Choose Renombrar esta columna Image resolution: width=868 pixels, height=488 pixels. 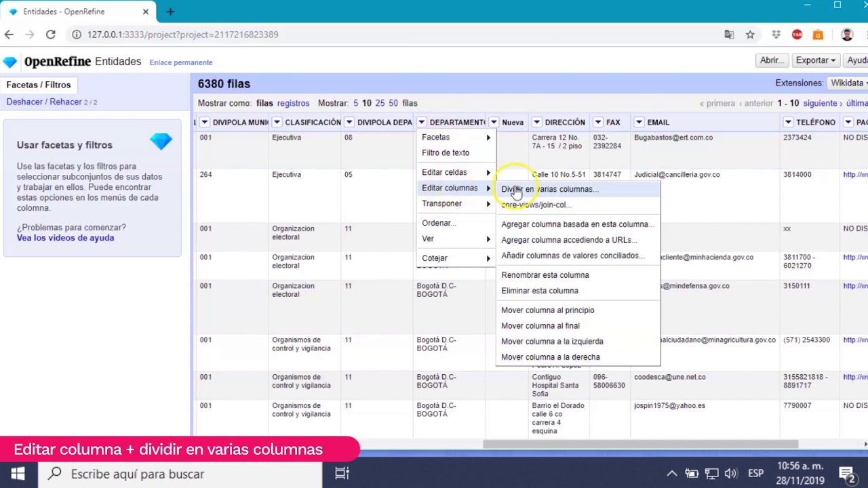[x=578, y=275]
